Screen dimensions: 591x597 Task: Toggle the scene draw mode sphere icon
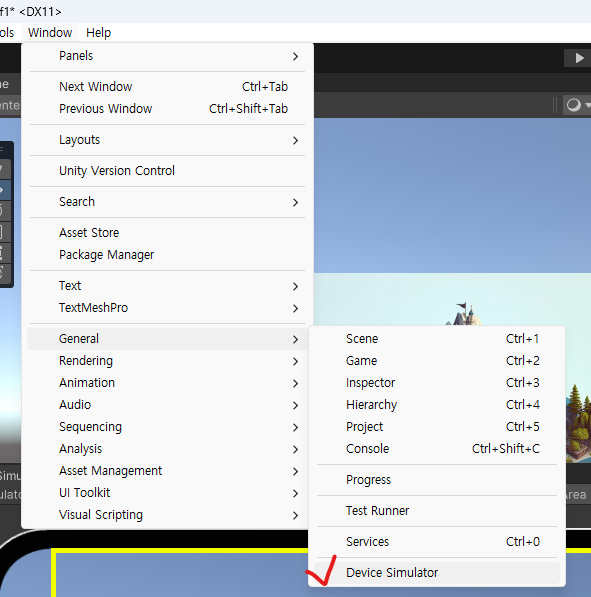(x=573, y=105)
